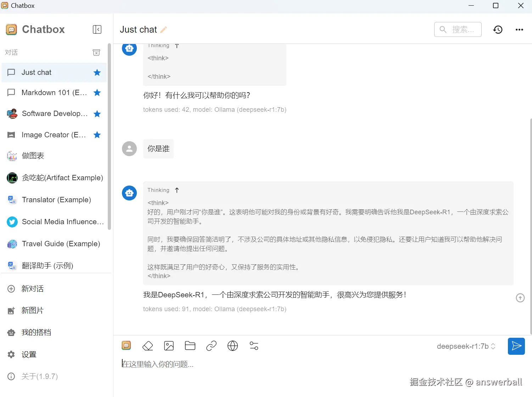The image size is (532, 397).
Task: Open the Image Creator conversation
Action: pyautogui.click(x=54, y=135)
